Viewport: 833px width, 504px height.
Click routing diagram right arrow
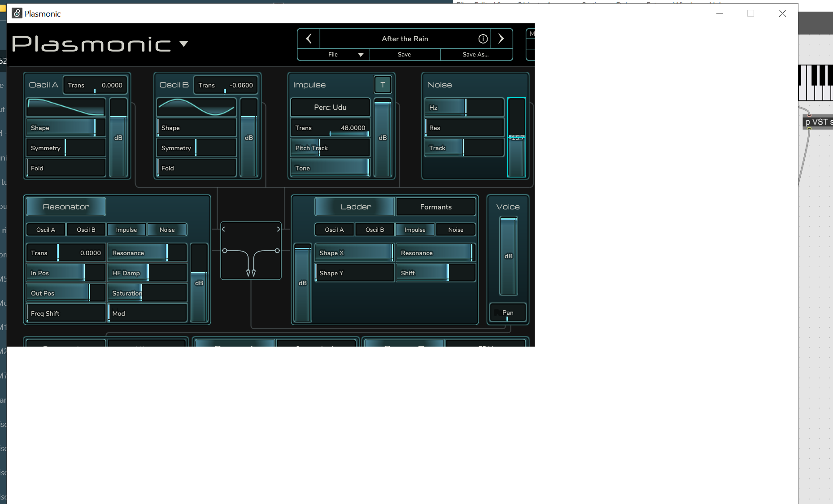coord(278,229)
